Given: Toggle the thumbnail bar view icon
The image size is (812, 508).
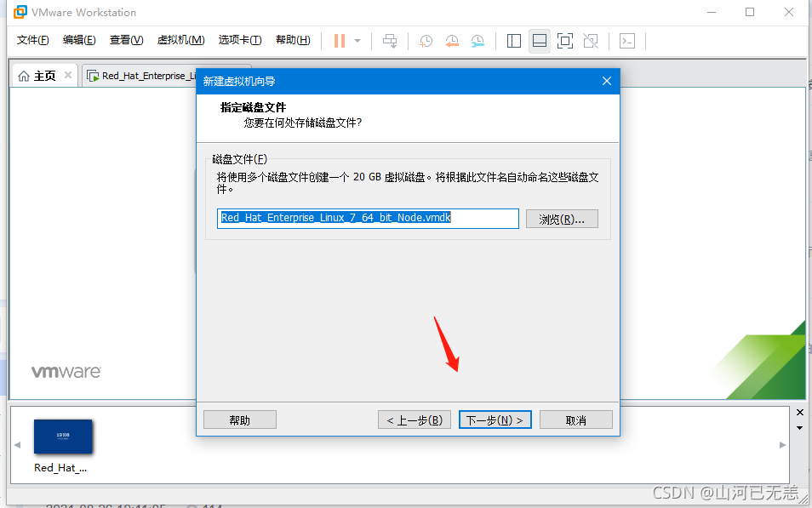Looking at the screenshot, I should [540, 41].
